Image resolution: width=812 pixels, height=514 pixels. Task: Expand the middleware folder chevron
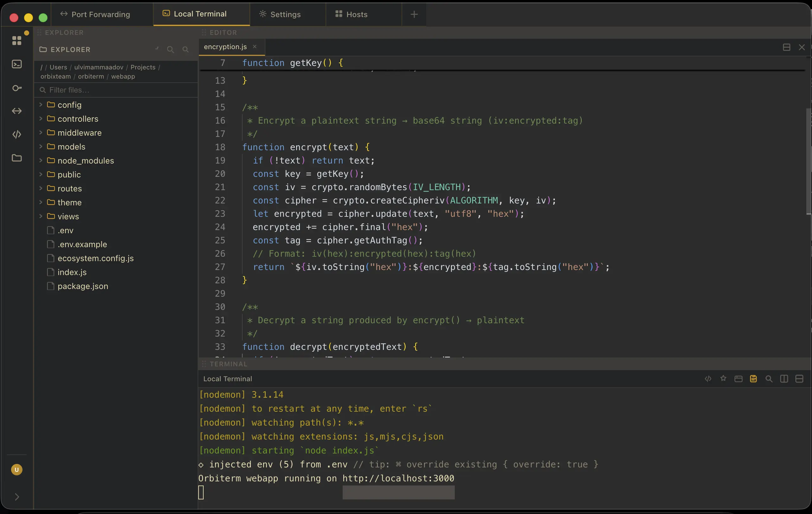coord(41,133)
